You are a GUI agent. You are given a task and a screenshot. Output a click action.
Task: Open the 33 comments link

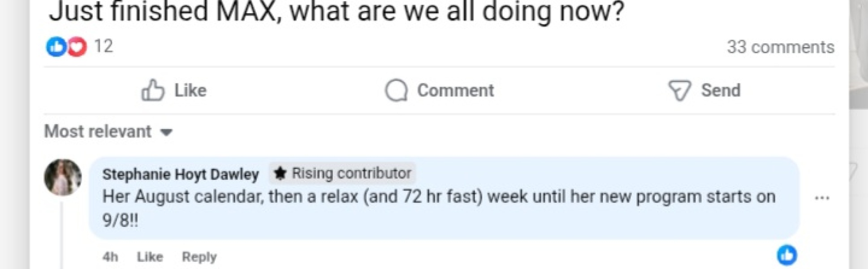pos(780,47)
